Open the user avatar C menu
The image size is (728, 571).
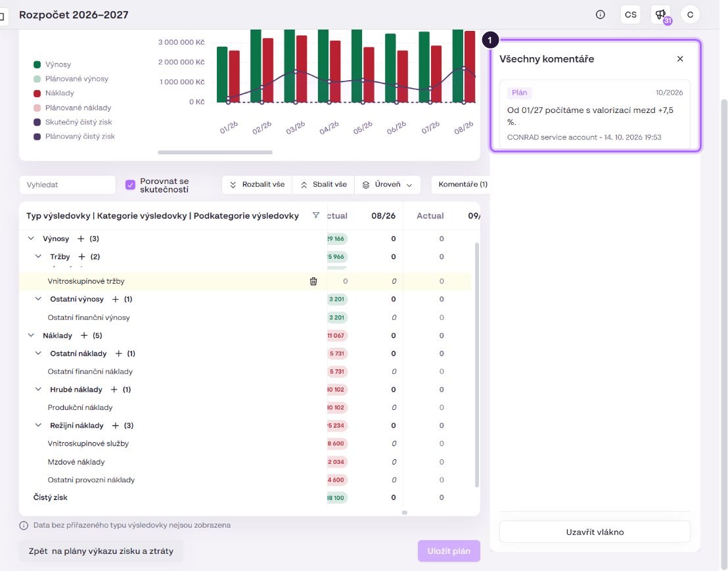click(691, 14)
